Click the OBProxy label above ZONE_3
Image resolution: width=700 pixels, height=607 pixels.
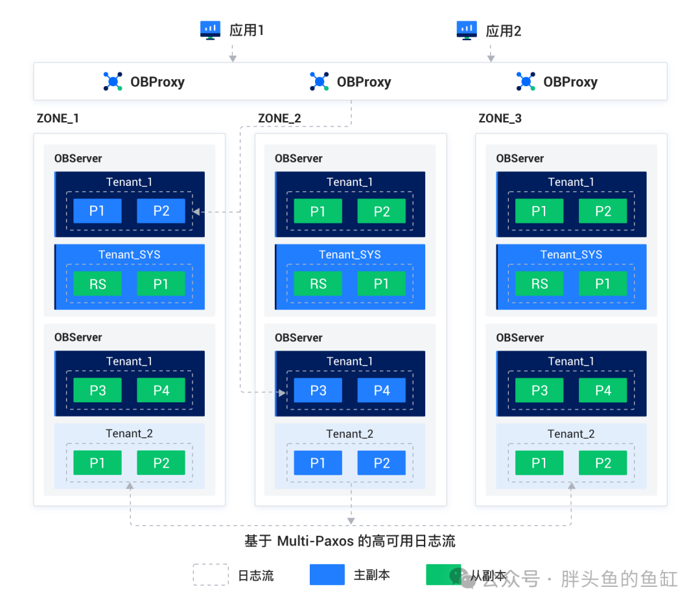pyautogui.click(x=570, y=82)
